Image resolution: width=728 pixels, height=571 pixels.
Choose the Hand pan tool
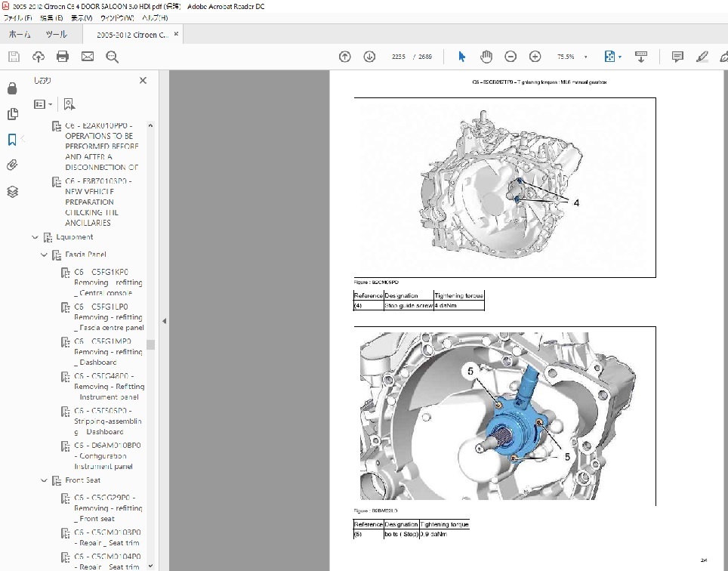pos(486,57)
